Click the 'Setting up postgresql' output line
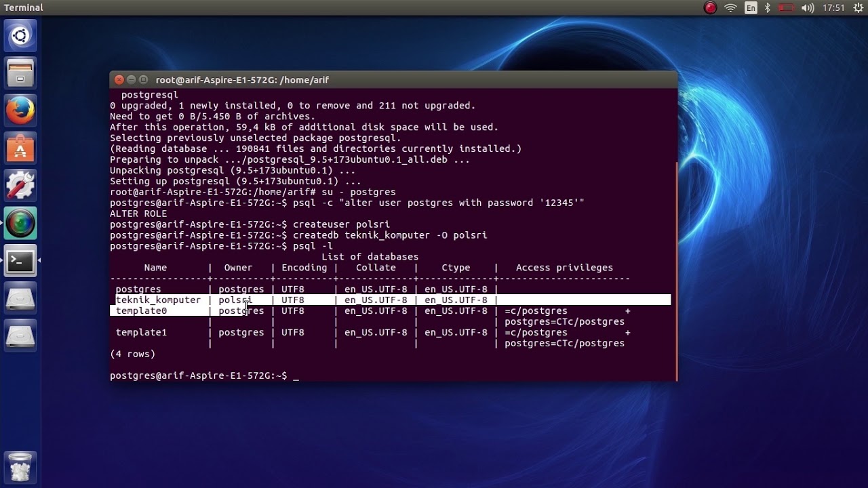Viewport: 868px width, 488px height. pos(235,181)
